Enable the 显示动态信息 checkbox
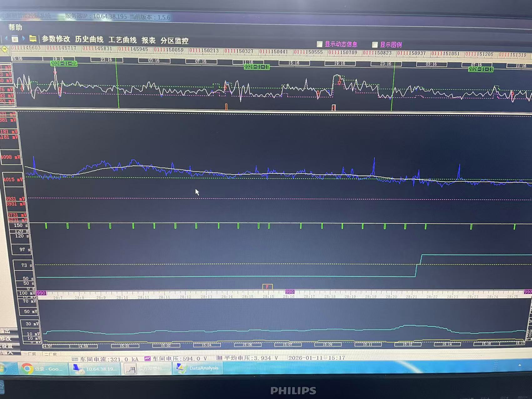The width and height of the screenshot is (532, 399). pyautogui.click(x=320, y=44)
